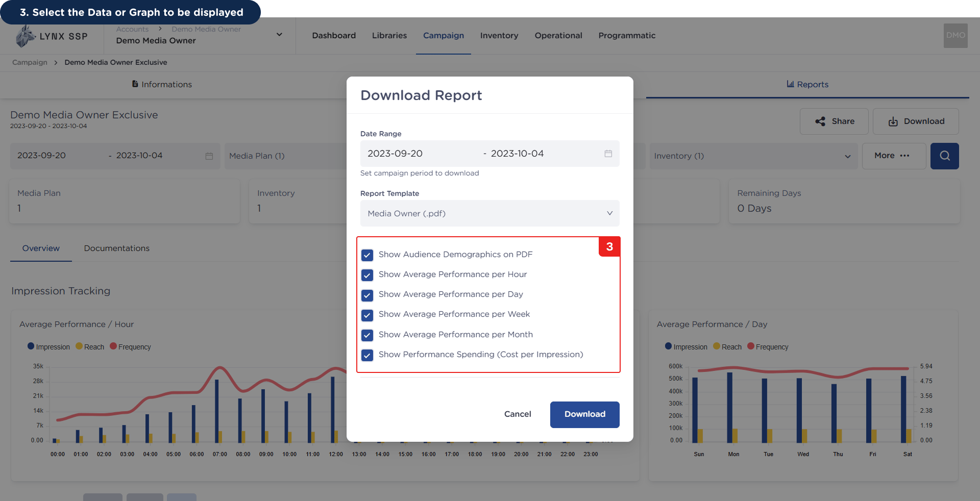The image size is (980, 501).
Task: Open the Operational menu
Action: [x=558, y=36]
